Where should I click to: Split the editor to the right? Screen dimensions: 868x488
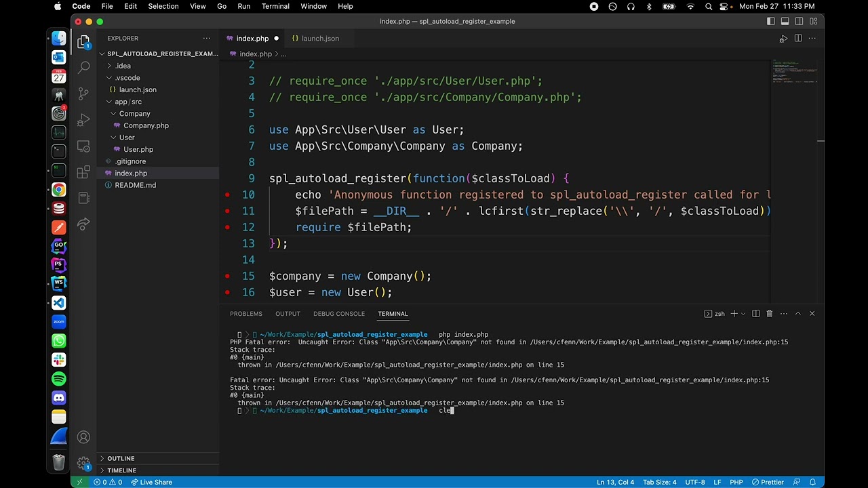coord(798,39)
